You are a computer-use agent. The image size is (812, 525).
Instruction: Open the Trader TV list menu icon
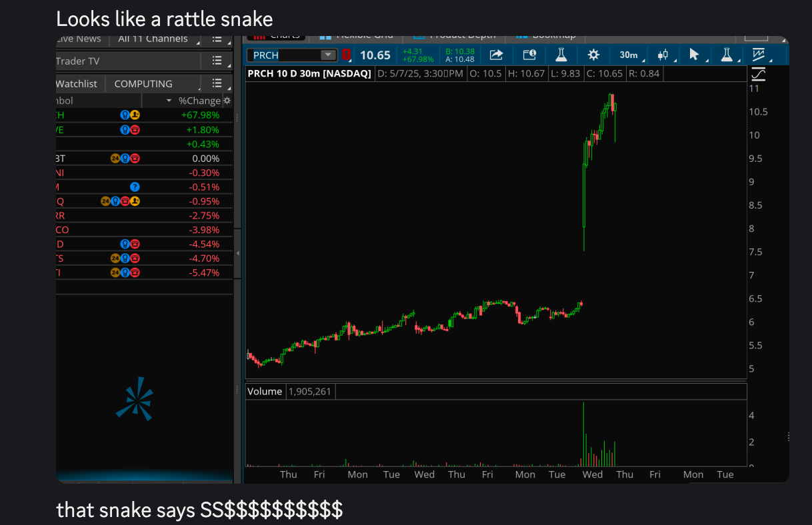[217, 61]
